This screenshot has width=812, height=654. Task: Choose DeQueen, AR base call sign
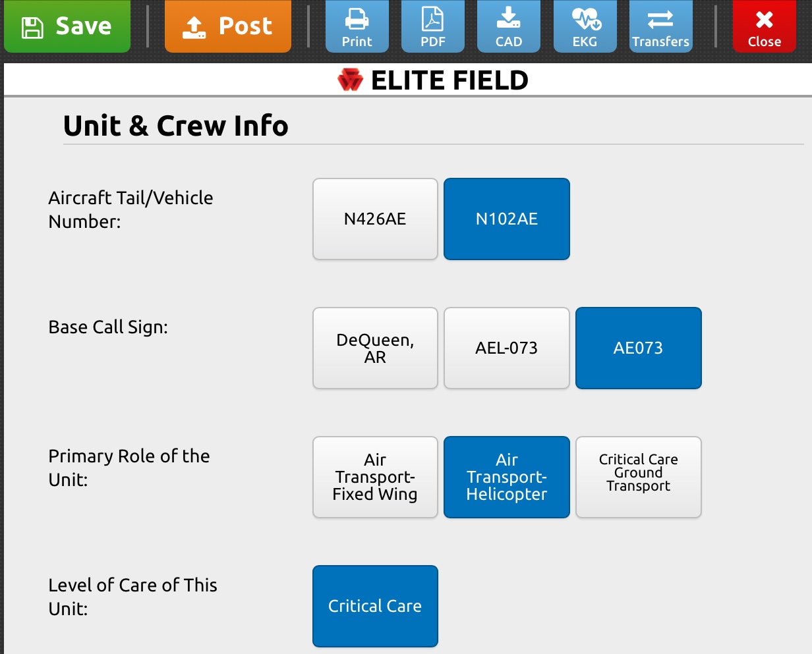375,348
